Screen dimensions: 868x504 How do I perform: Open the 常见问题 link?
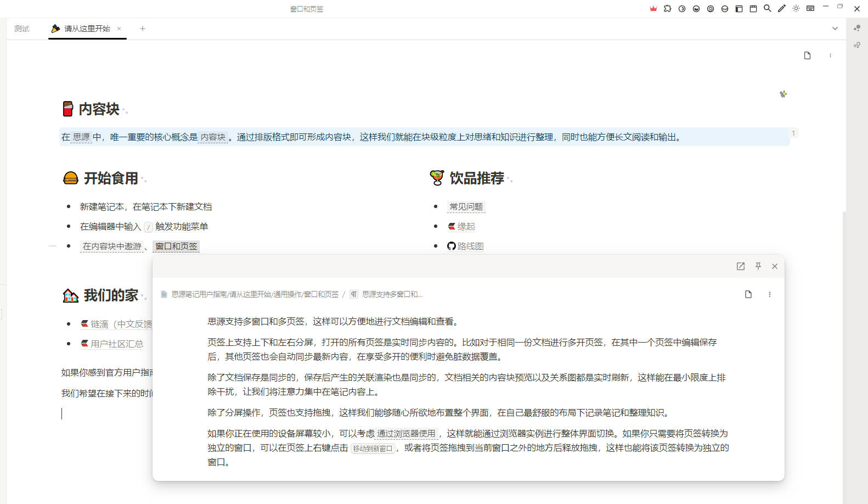click(466, 207)
